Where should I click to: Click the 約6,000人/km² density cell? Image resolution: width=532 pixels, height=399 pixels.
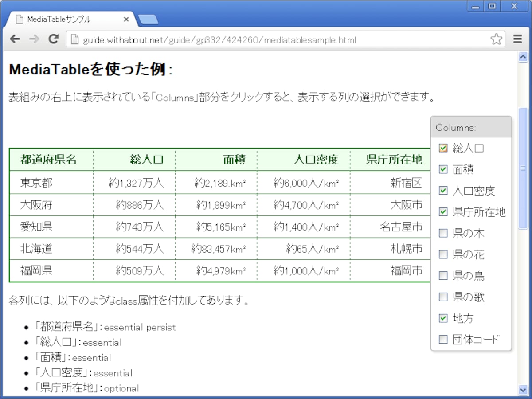point(304,183)
